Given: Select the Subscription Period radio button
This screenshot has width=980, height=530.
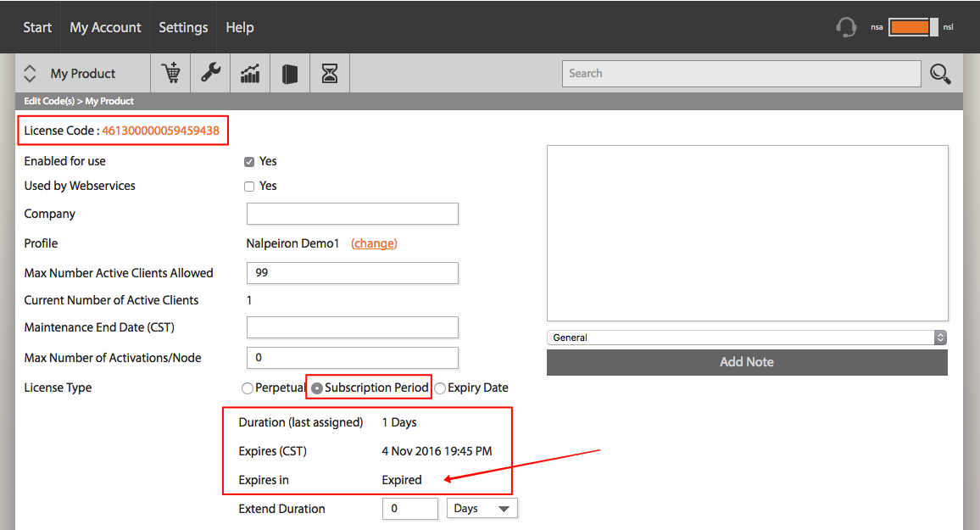Looking at the screenshot, I should [317, 388].
